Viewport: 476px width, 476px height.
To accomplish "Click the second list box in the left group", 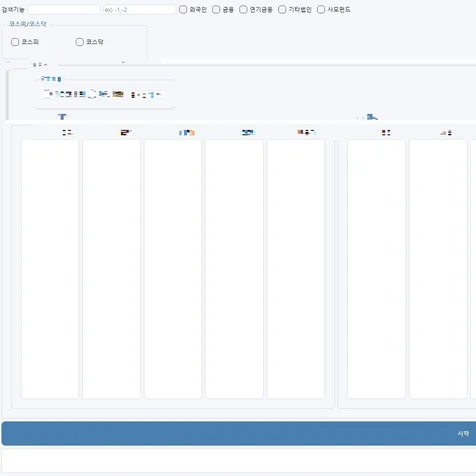I will pyautogui.click(x=111, y=269).
